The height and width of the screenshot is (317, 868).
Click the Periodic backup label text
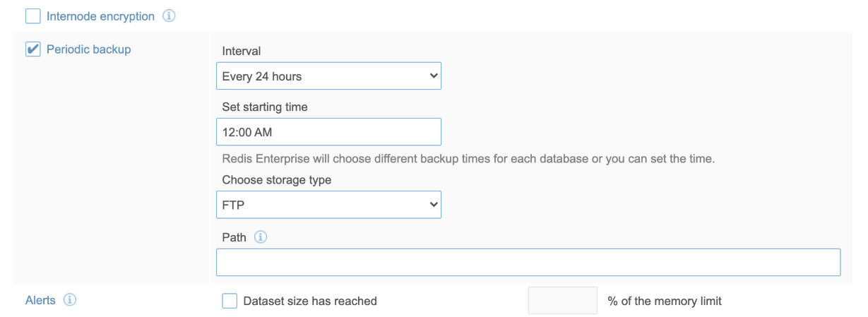coord(88,49)
